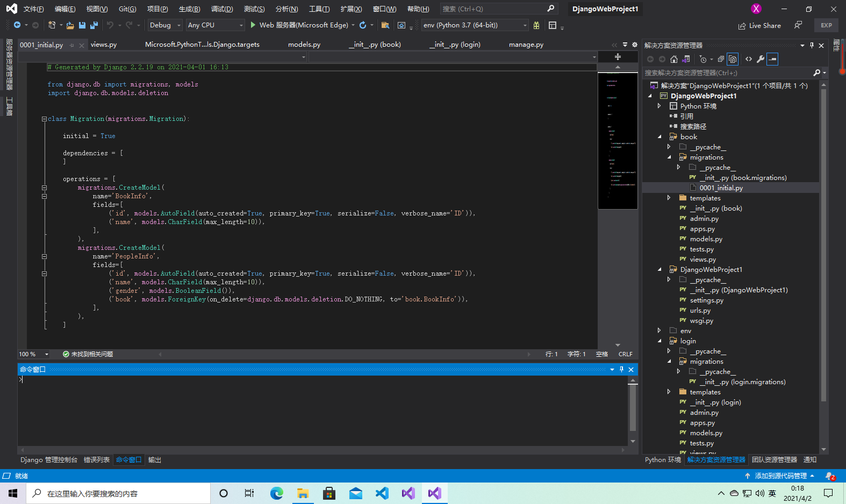Switch to the models.py editor tab
The width and height of the screenshot is (846, 504).
click(304, 45)
